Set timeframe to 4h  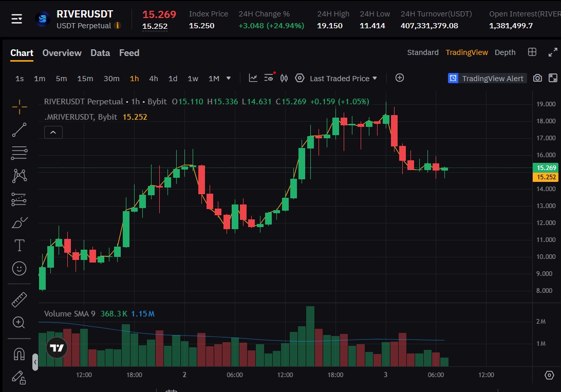click(154, 78)
